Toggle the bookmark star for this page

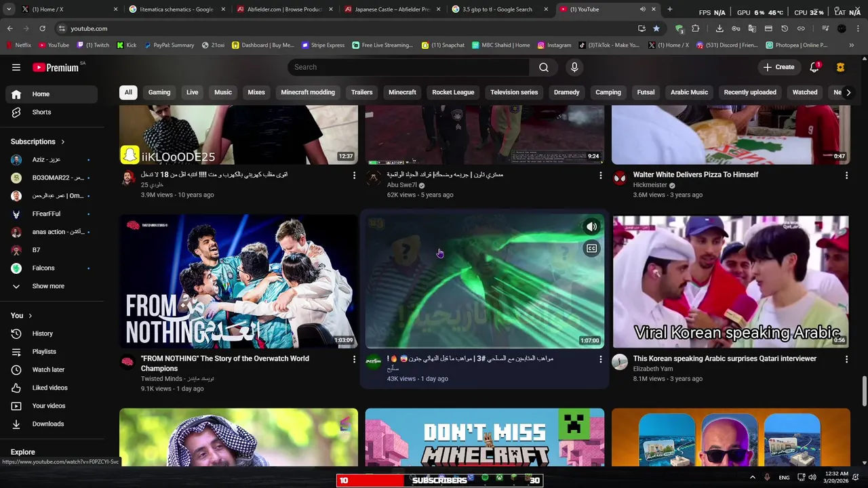tap(656, 28)
